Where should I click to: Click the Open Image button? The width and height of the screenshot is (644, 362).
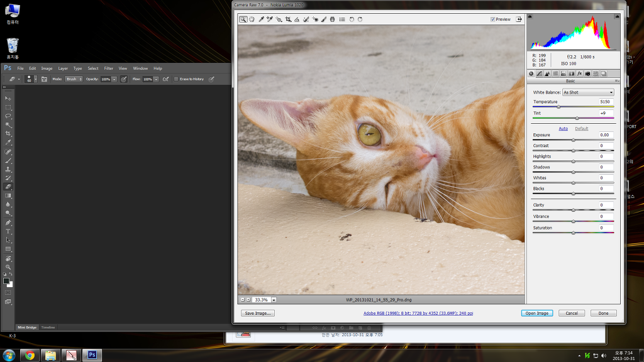[x=536, y=313]
